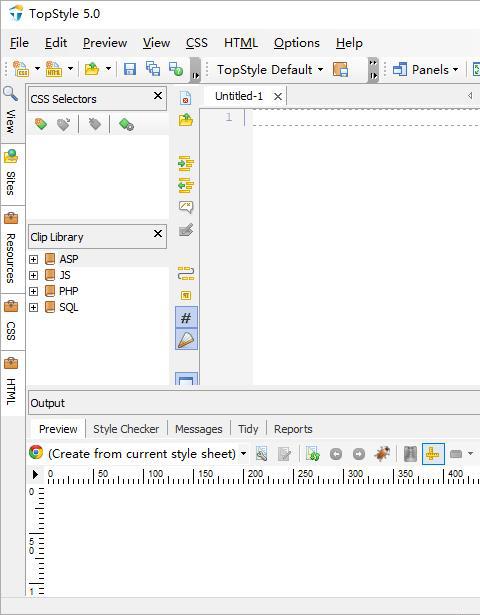Screen dimensions: 480x615
Task: Click the Close Document icon in editor toolbar
Action: (185, 98)
